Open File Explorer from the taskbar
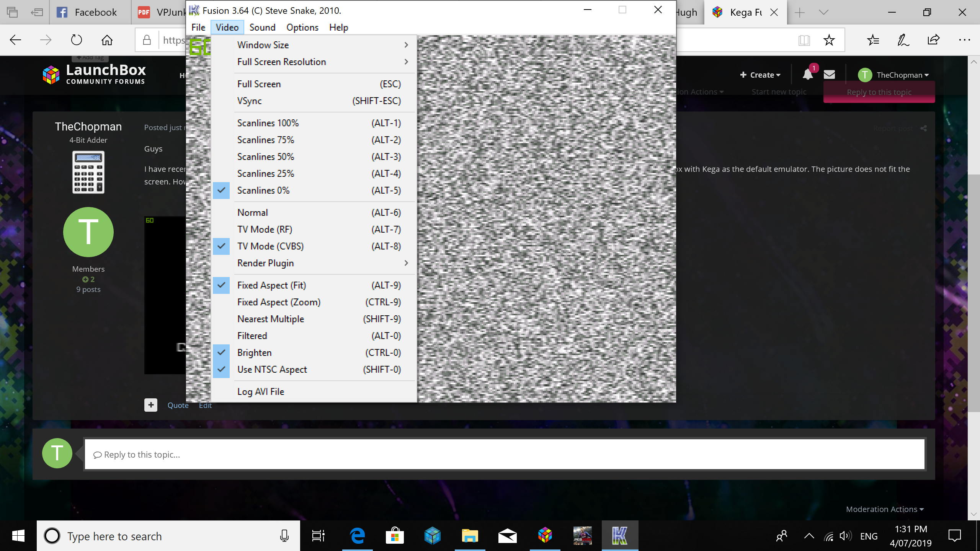The width and height of the screenshot is (980, 551). pos(470,536)
